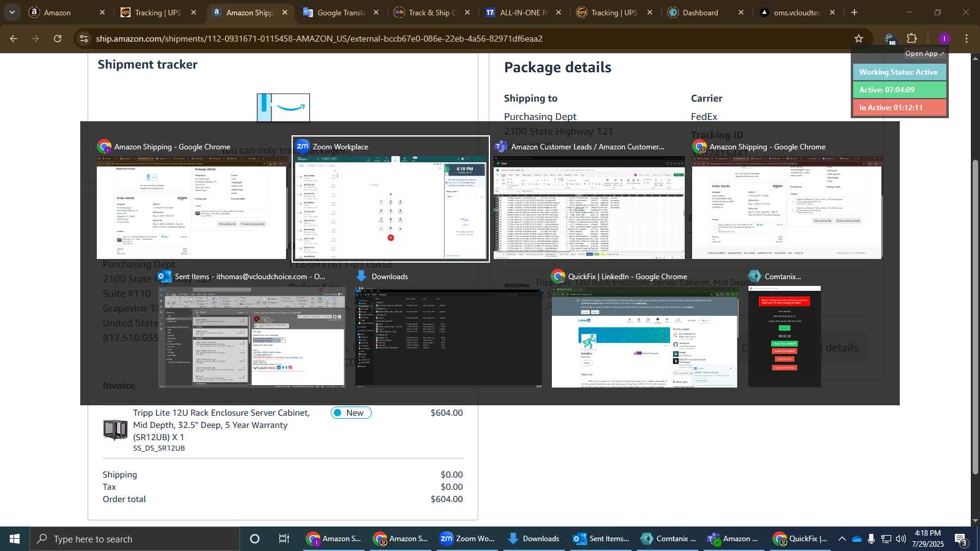Close the Google Translate tab

(376, 12)
